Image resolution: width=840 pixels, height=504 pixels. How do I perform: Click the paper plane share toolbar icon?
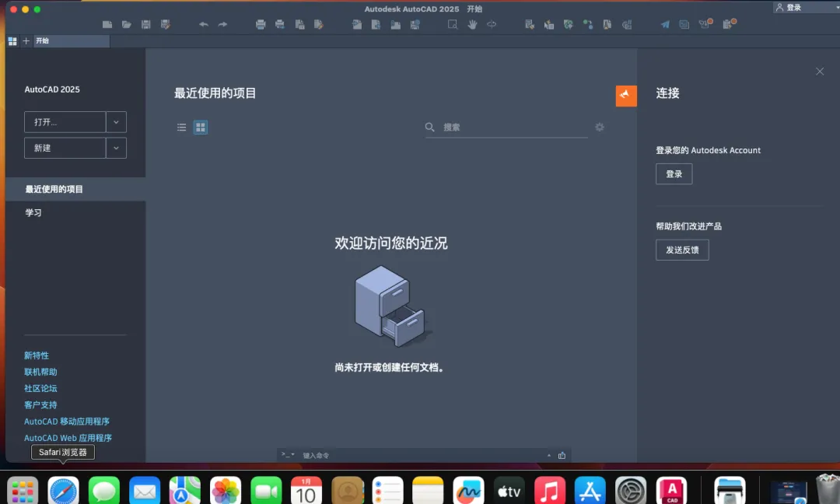click(665, 24)
